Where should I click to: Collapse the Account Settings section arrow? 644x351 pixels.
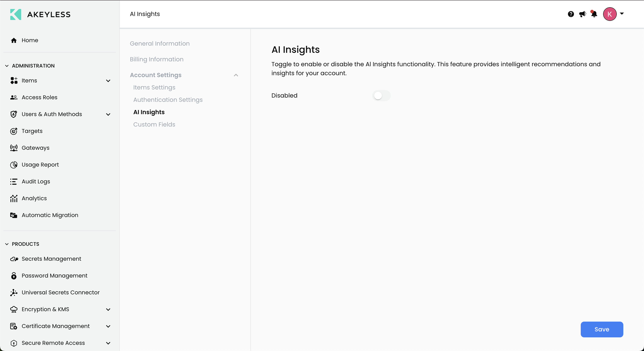click(x=236, y=75)
